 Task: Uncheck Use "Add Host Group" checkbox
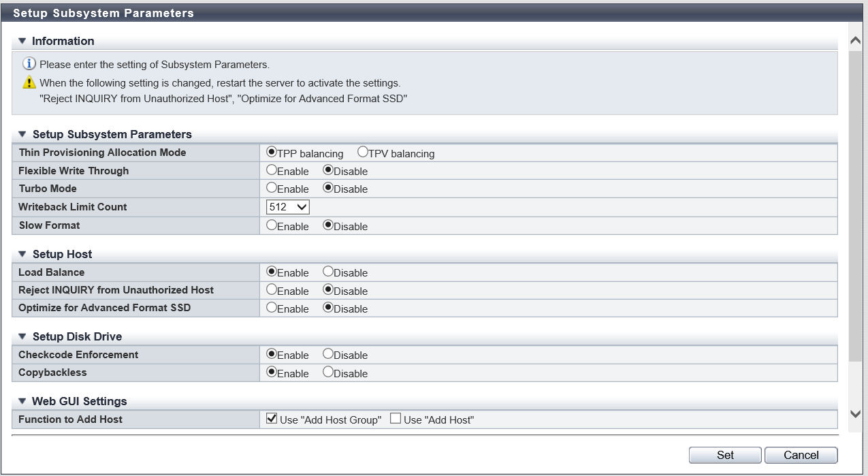point(272,419)
